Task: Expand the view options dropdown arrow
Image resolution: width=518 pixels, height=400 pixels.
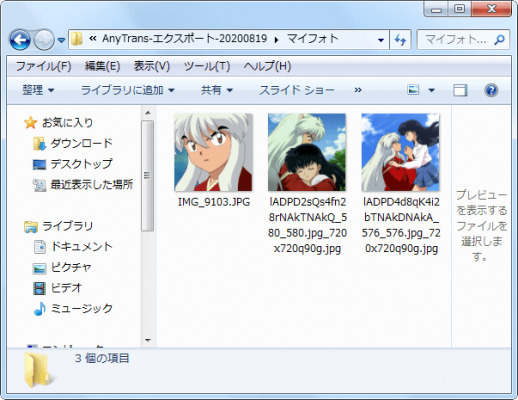Action: click(431, 90)
